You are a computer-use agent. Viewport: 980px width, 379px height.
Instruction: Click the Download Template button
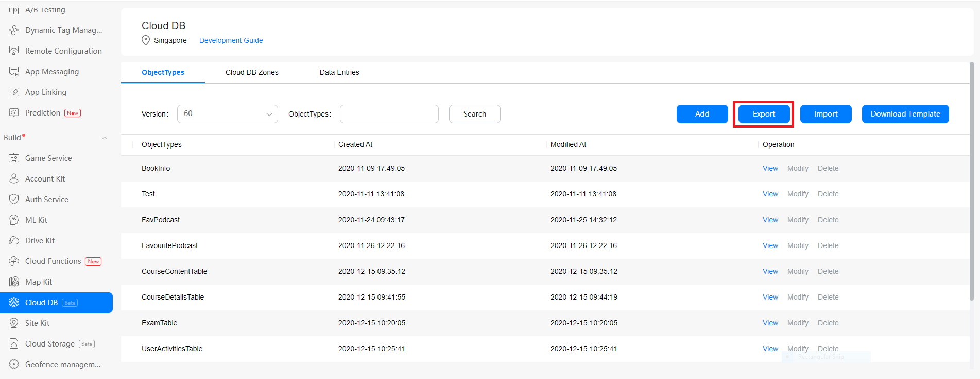tap(905, 114)
